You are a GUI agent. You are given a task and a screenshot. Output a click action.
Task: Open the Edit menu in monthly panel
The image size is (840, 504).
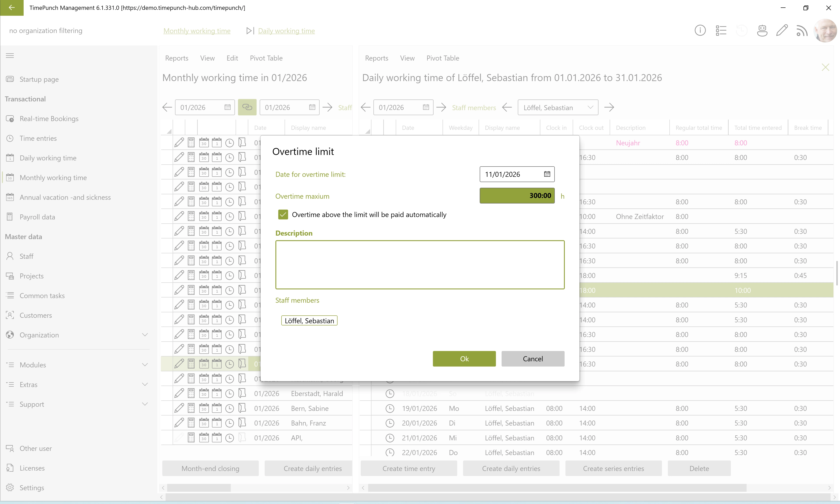pos(232,58)
